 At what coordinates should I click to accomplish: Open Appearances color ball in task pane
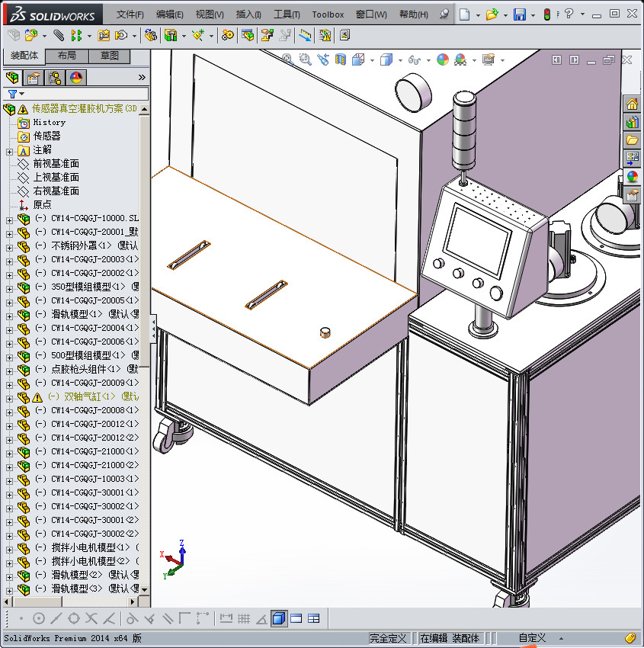tap(632, 176)
